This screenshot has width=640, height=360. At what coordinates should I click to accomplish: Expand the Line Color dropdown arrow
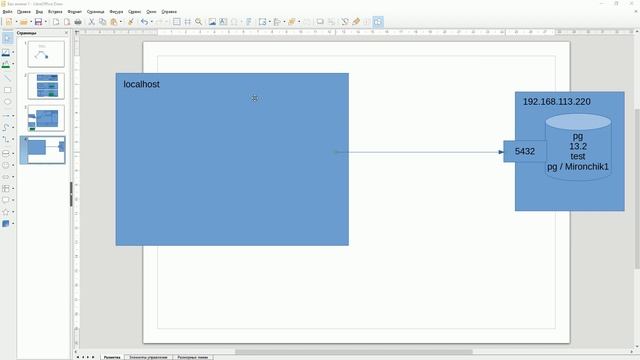pyautogui.click(x=13, y=52)
